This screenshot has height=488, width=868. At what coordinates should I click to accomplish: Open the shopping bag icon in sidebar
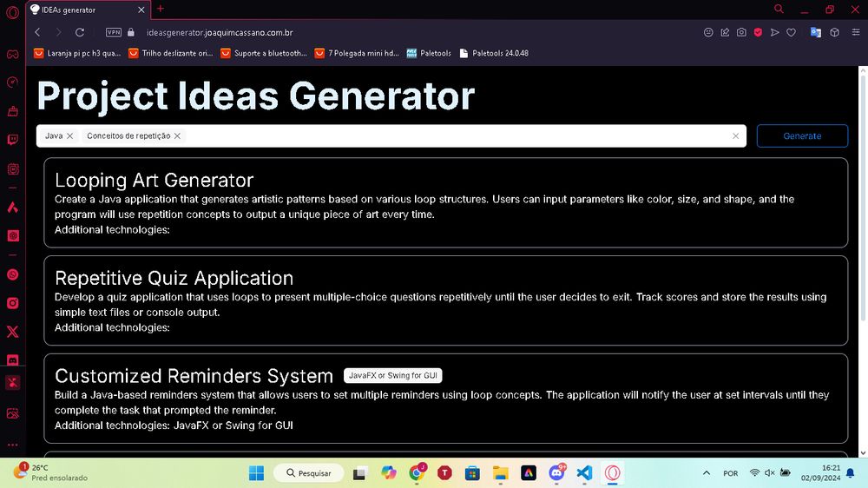[x=12, y=111]
